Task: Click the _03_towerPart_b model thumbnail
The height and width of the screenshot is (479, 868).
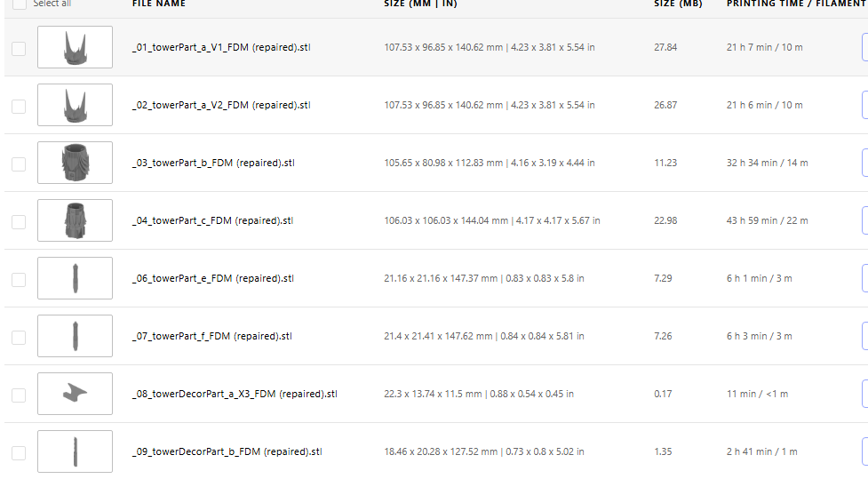Action: (75, 163)
